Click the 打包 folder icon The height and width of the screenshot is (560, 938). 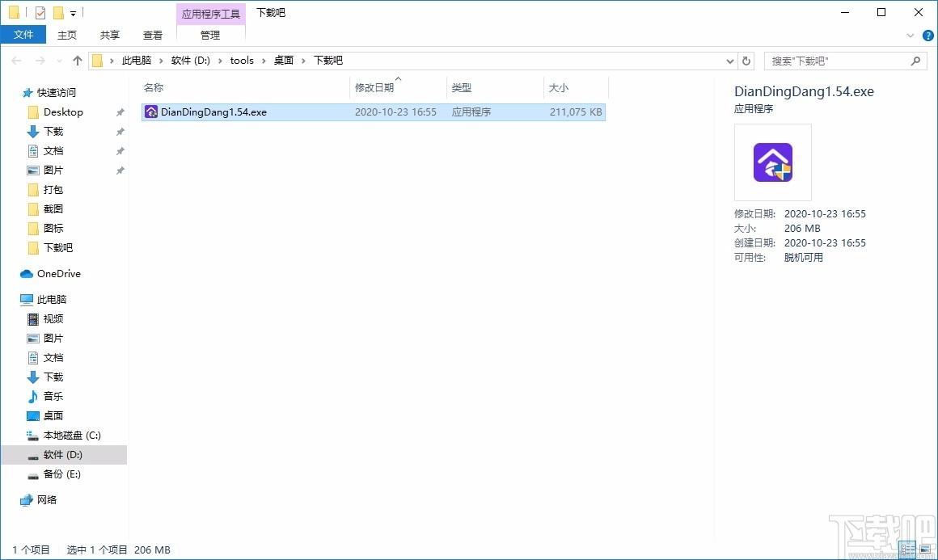33,190
